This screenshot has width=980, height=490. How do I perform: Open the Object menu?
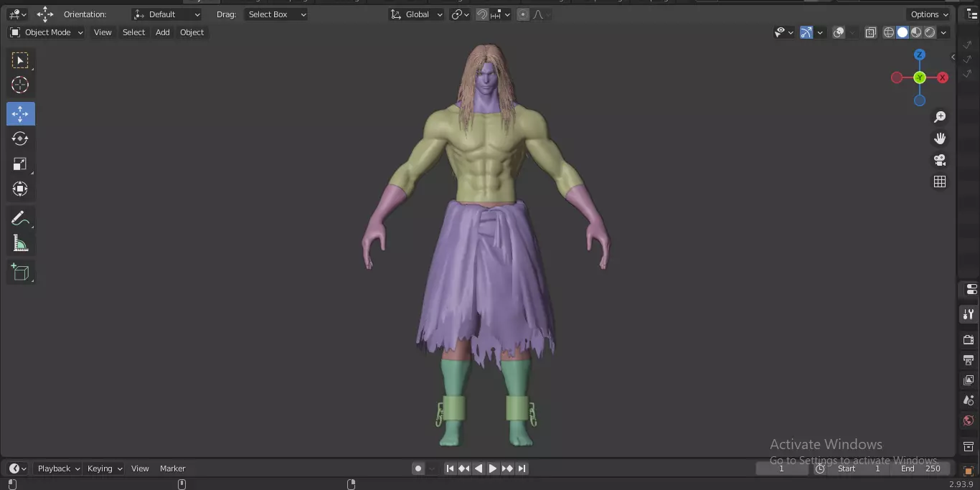[x=192, y=32]
